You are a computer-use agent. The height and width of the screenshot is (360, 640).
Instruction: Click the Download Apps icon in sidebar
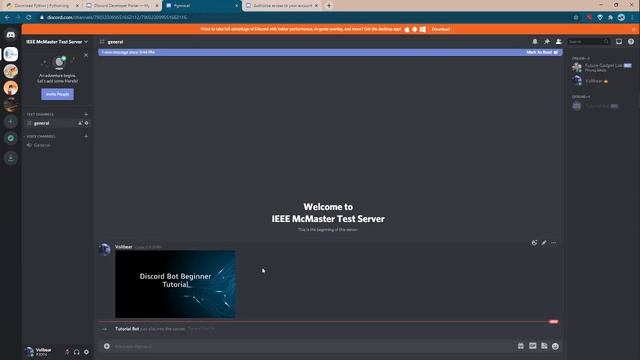(x=11, y=158)
